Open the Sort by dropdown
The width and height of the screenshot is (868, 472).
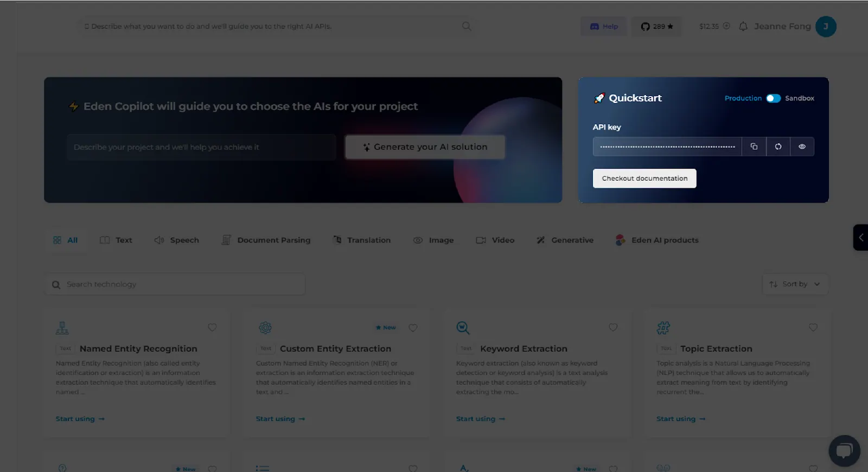pyautogui.click(x=795, y=284)
